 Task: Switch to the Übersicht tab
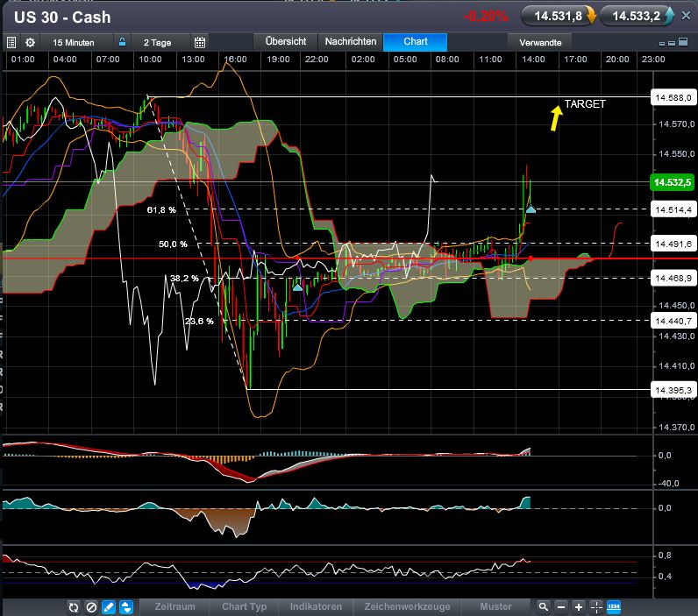coord(285,41)
